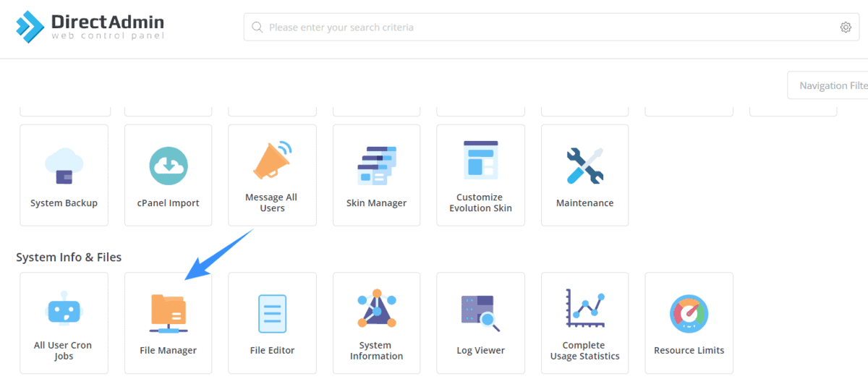This screenshot has height=392, width=868.
Task: Click the search magnifier icon
Action: (257, 27)
